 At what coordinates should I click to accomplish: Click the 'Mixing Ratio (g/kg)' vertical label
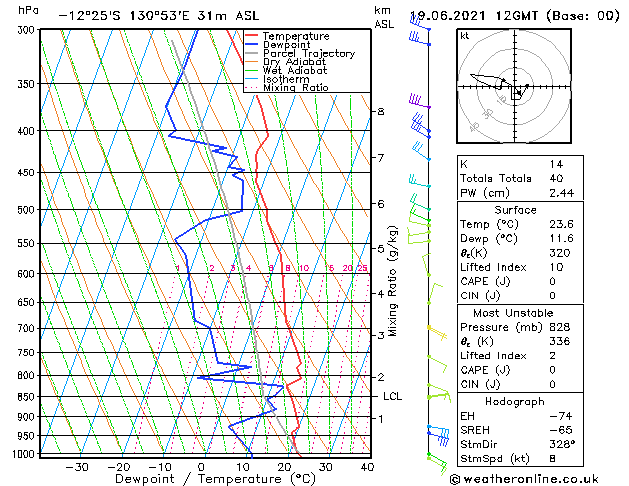click(x=392, y=281)
